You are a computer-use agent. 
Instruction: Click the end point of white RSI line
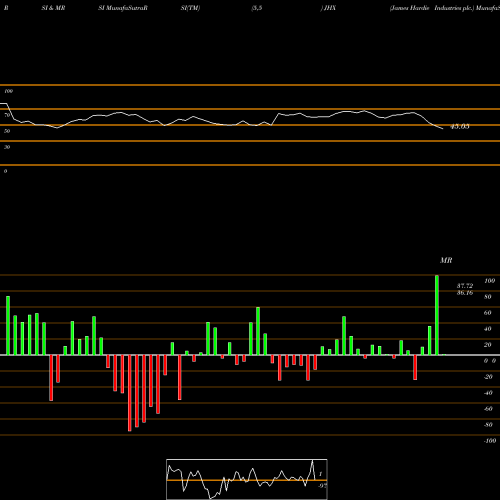[443, 129]
